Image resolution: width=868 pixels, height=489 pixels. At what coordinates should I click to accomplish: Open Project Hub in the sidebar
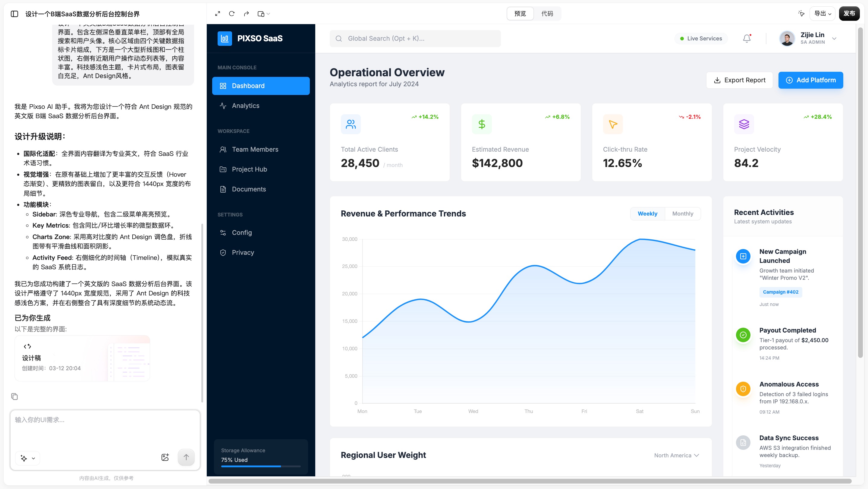click(x=261, y=169)
